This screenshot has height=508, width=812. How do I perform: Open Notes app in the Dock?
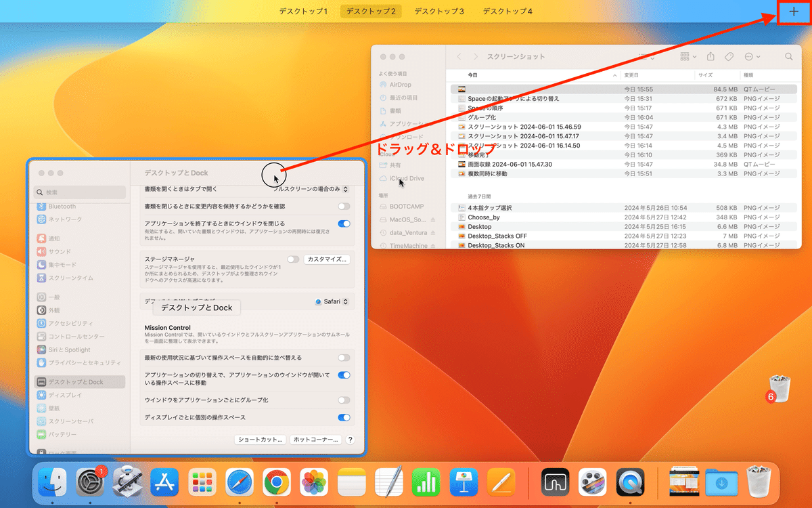[351, 483]
